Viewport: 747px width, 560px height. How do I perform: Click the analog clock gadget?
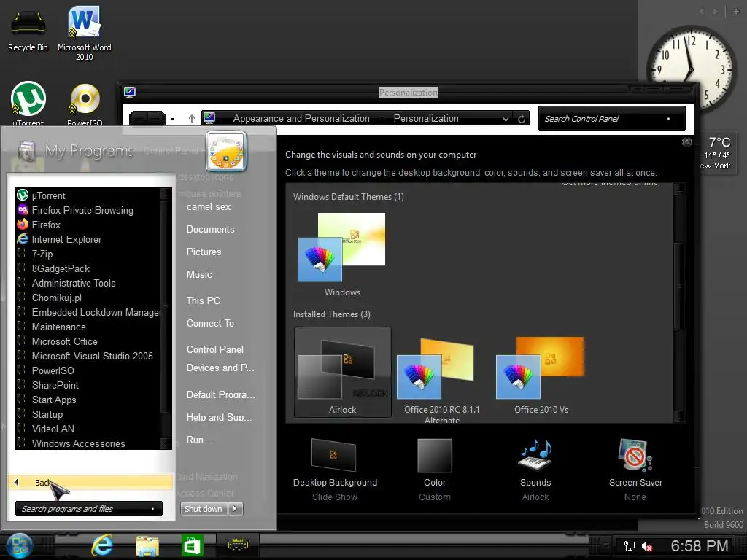[x=690, y=69]
